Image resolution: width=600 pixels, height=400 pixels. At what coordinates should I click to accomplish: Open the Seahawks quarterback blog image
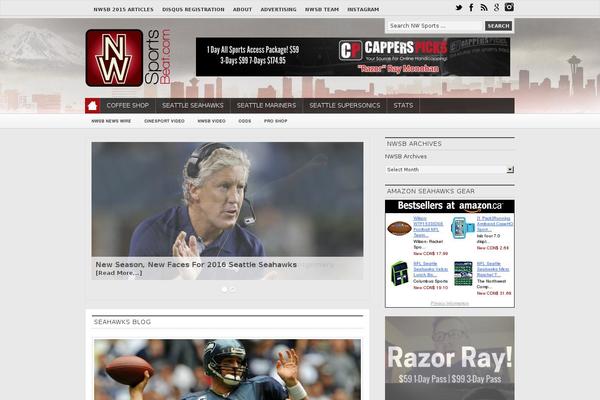pyautogui.click(x=227, y=369)
